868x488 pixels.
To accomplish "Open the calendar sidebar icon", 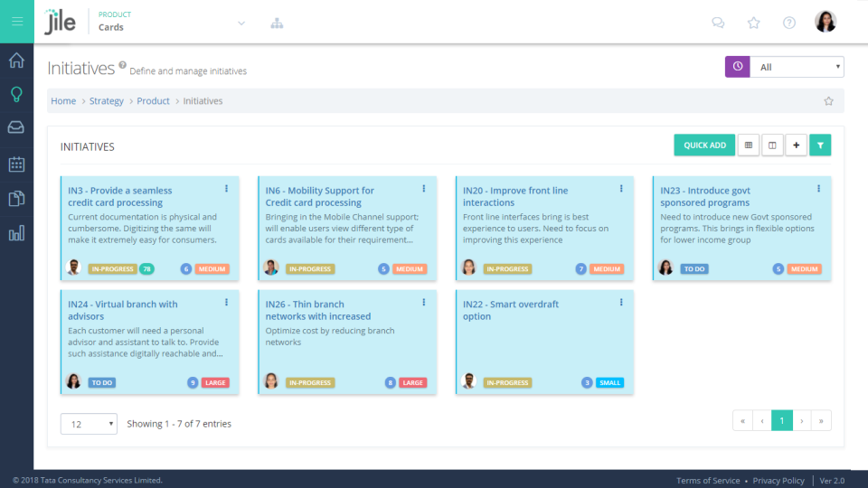I will tap(16, 164).
